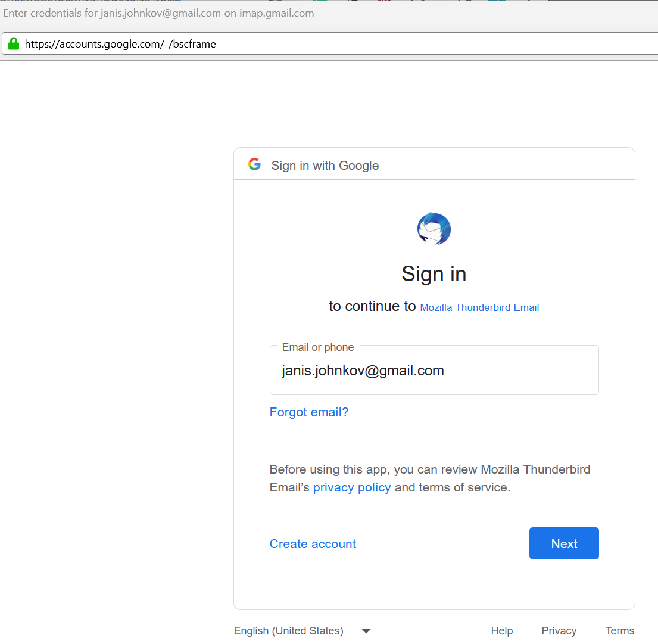Open the Terms footer link
The width and height of the screenshot is (658, 644).
pyautogui.click(x=619, y=630)
